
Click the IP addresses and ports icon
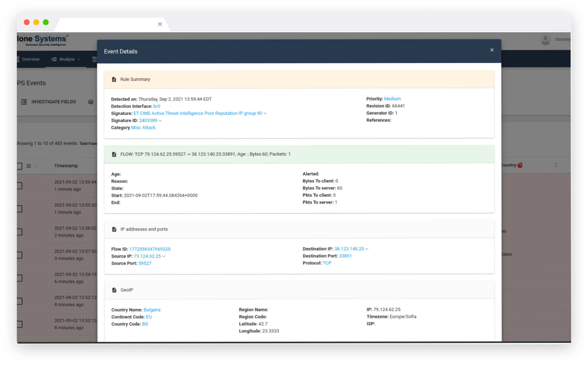113,229
